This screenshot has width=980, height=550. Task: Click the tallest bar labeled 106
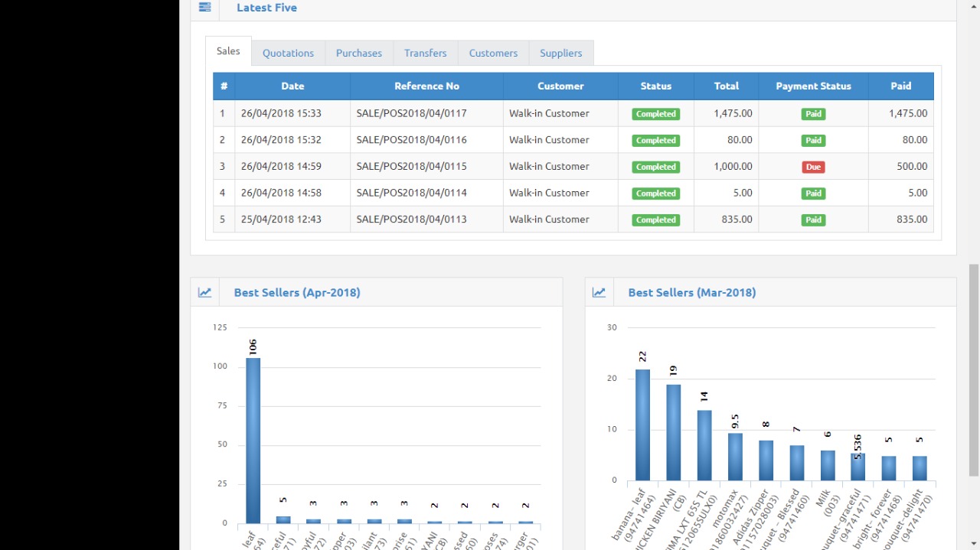(253, 440)
